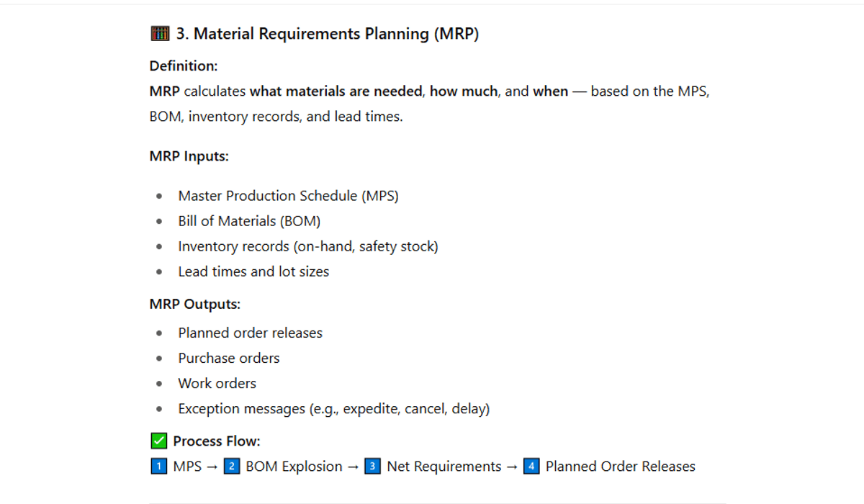Viewport: 864px width, 504px height.
Task: Click the abacus icon beside the MRP heading
Action: [x=159, y=34]
